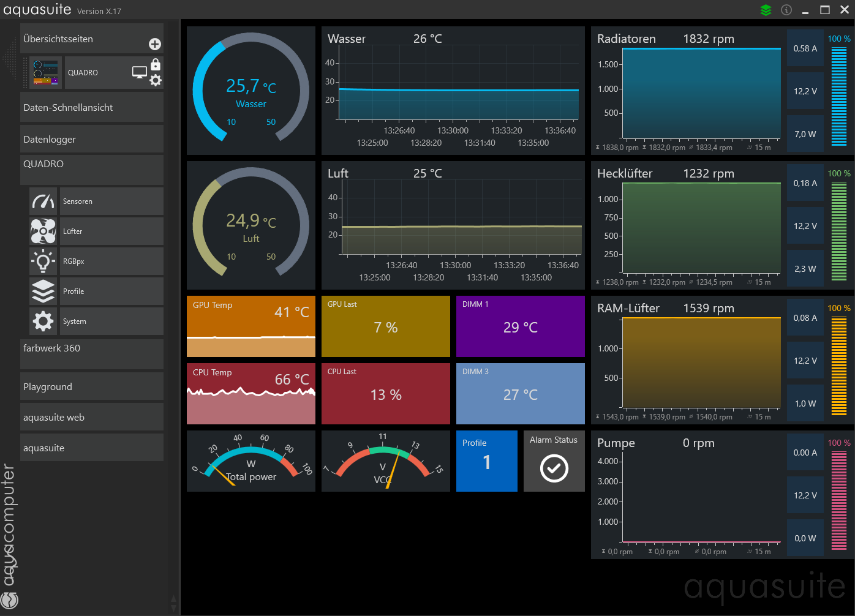The width and height of the screenshot is (855, 616).
Task: Select the GPU Last tile
Action: 386,326
